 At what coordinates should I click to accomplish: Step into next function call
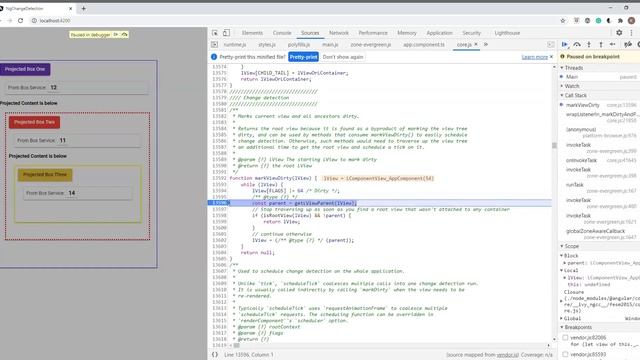(x=589, y=44)
